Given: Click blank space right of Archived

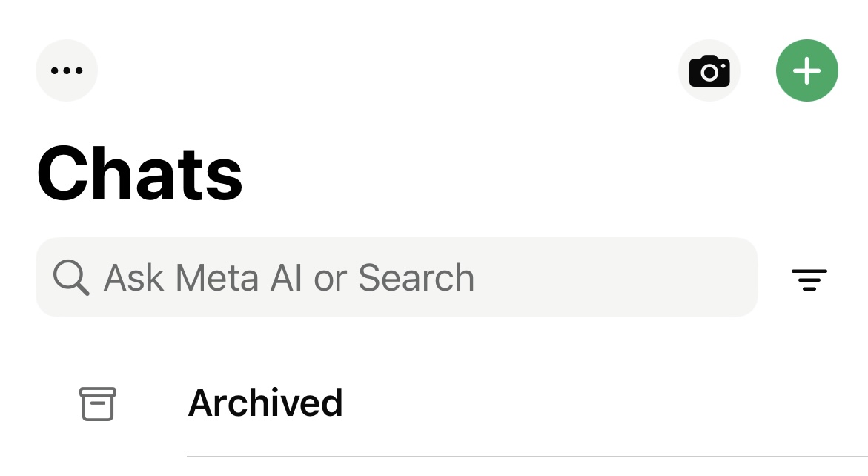Looking at the screenshot, I should 603,403.
